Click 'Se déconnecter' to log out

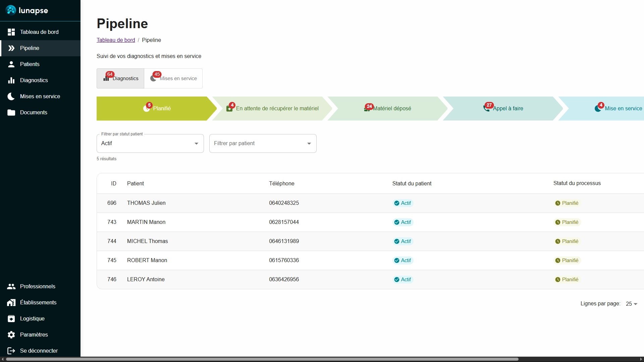[39, 351]
